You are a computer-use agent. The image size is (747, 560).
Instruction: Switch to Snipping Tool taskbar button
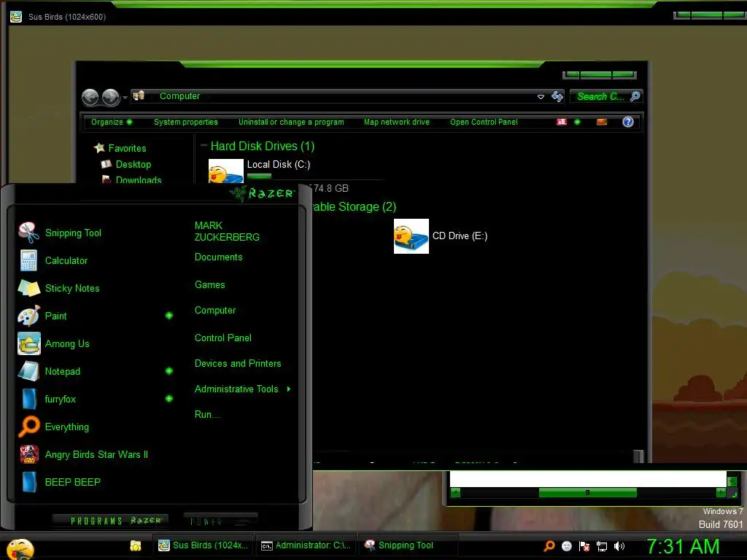409,545
